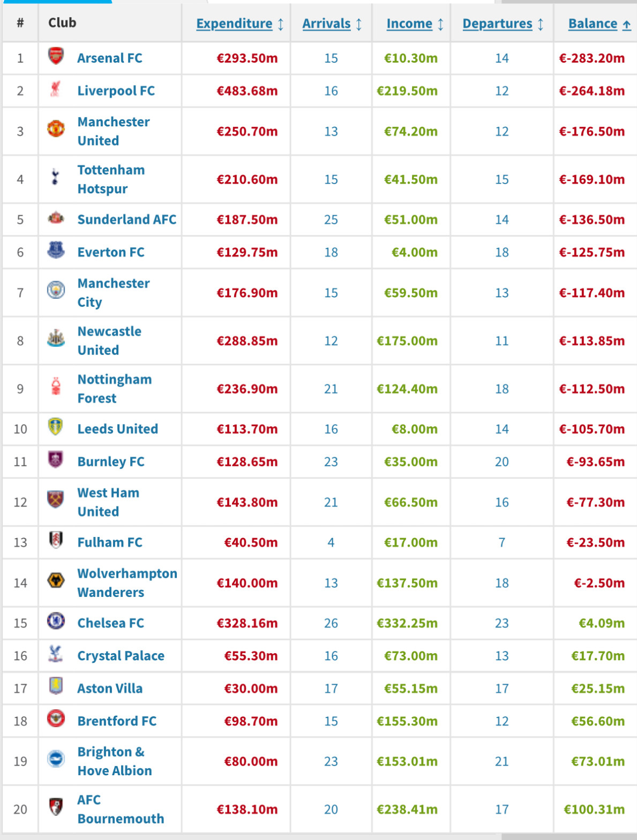The width and height of the screenshot is (637, 840).
Task: Click the horizontal scrollbar below the table
Action: (318, 837)
